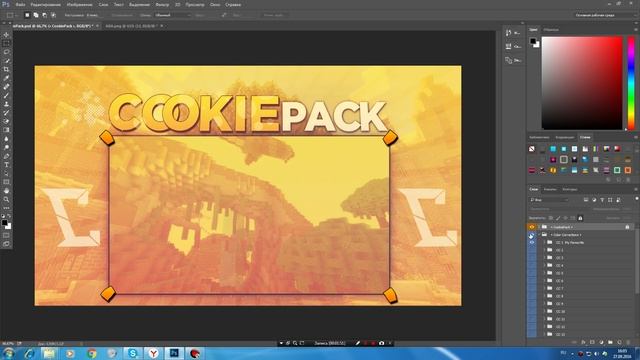Select the Pen tool
640x360 pixels.
6,156
